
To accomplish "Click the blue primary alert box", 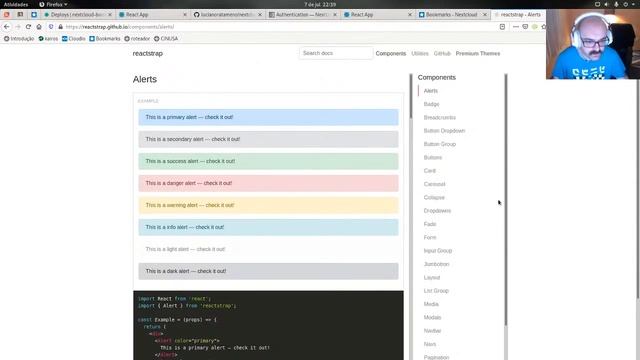I will click(268, 117).
